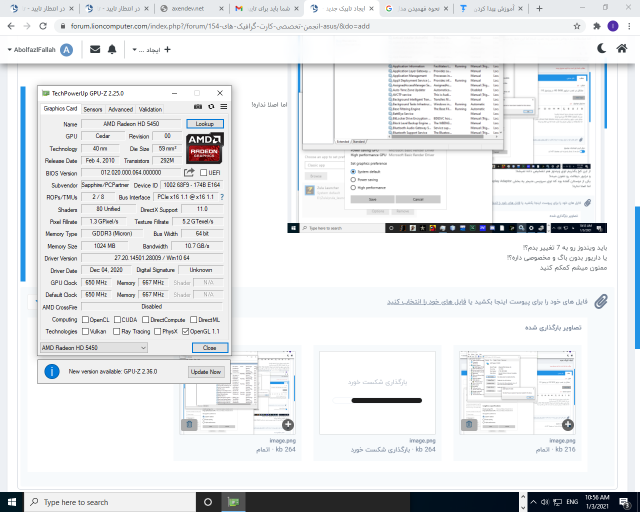640x512 pixels.
Task: Switch to the Sensors tab
Action: (x=92, y=109)
